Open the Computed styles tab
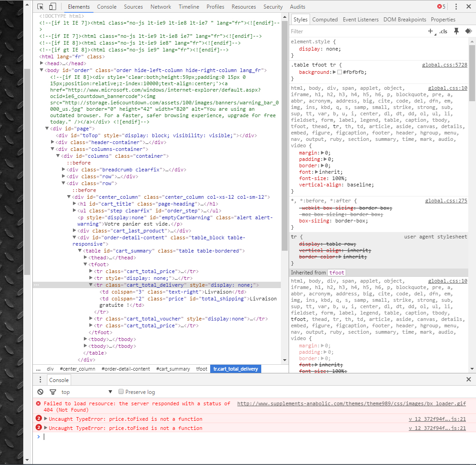Image resolution: width=476 pixels, height=465 pixels. point(325,20)
